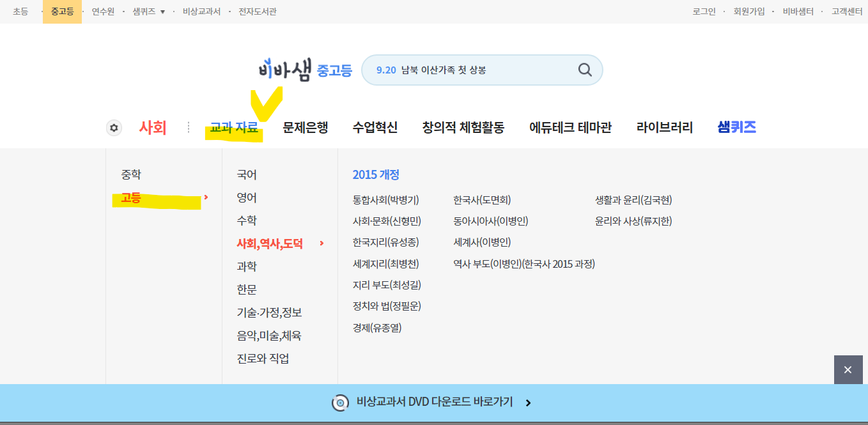This screenshot has height=425, width=868.
Task: Open the gear settings icon beside 사회
Action: click(114, 128)
